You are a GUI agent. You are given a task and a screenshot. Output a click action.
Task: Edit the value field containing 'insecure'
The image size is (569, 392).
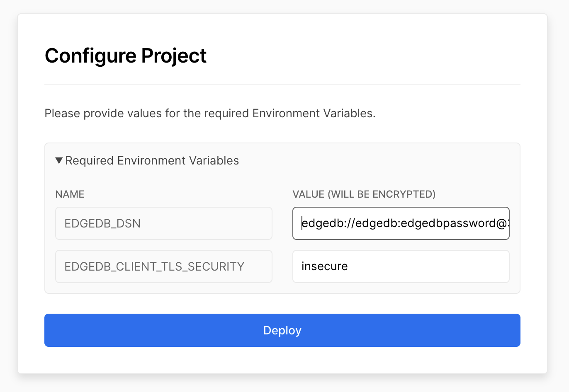click(x=401, y=266)
